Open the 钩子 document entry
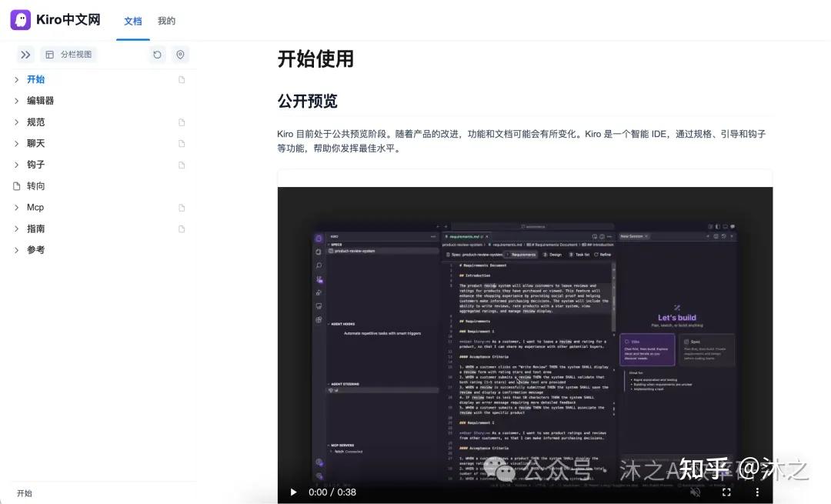The width and height of the screenshot is (831, 504). pyautogui.click(x=36, y=165)
